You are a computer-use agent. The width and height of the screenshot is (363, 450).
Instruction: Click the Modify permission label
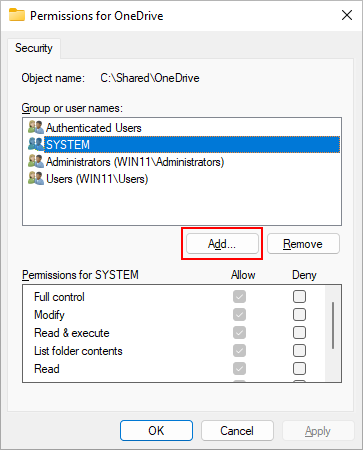[49, 315]
